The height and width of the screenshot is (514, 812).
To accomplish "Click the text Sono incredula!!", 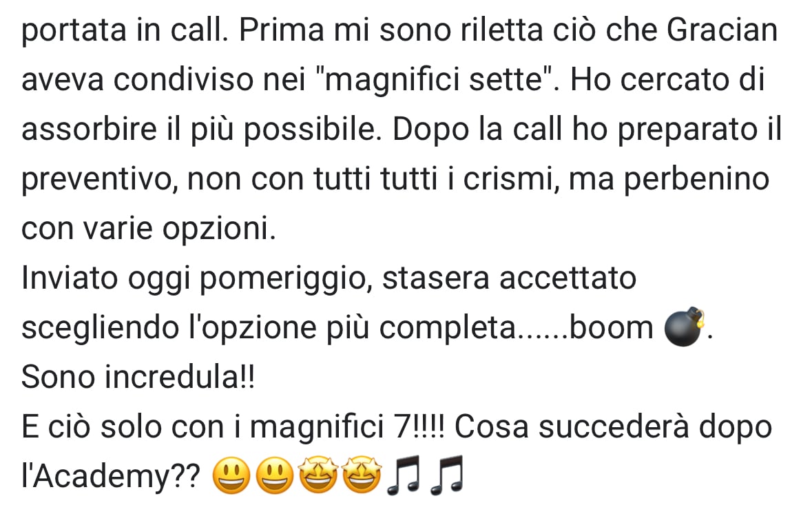I will pos(138,377).
